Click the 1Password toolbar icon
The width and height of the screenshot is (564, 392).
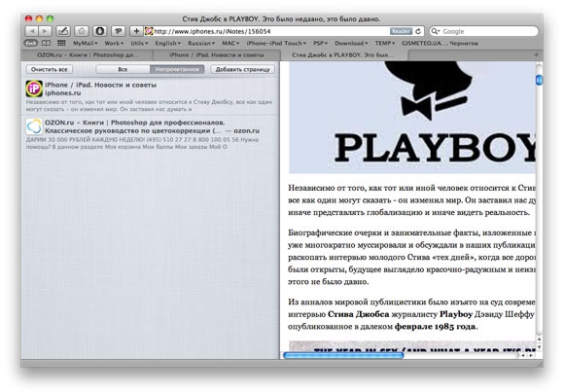118,31
